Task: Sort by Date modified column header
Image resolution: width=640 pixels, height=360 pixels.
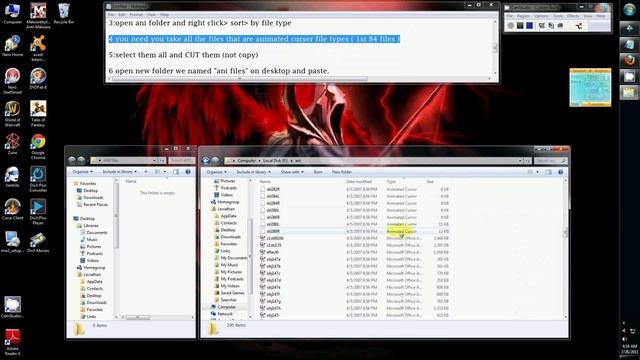Action: pos(359,182)
